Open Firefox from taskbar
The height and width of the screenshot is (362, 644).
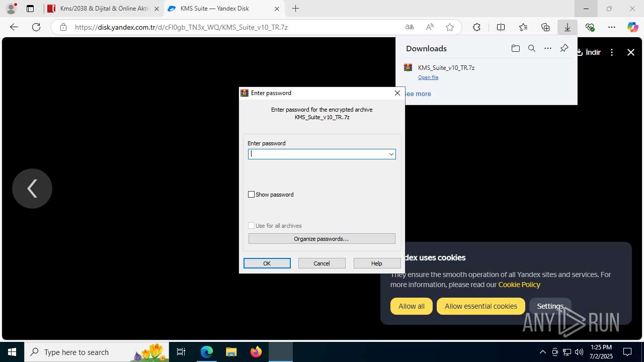pyautogui.click(x=256, y=352)
